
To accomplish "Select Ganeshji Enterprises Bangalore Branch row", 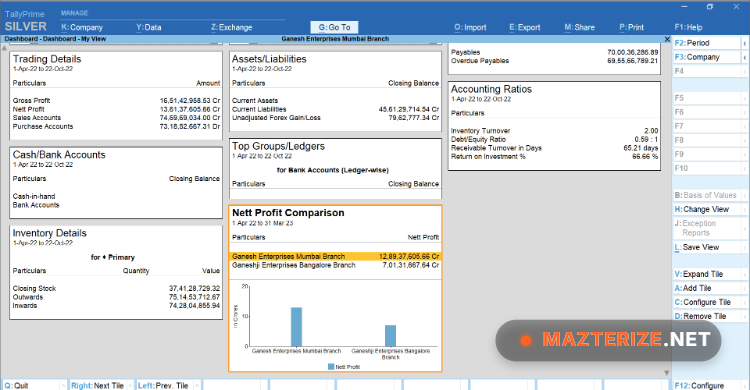I will [x=335, y=265].
